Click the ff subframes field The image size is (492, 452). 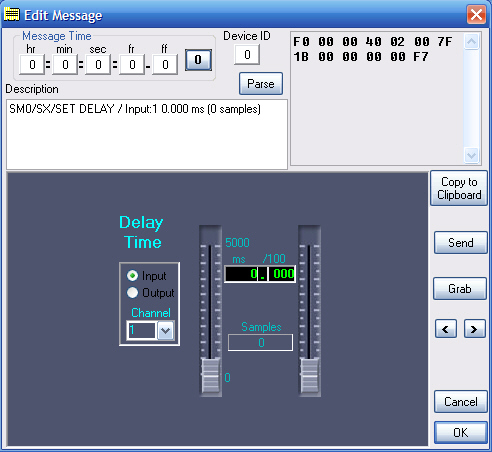point(165,64)
